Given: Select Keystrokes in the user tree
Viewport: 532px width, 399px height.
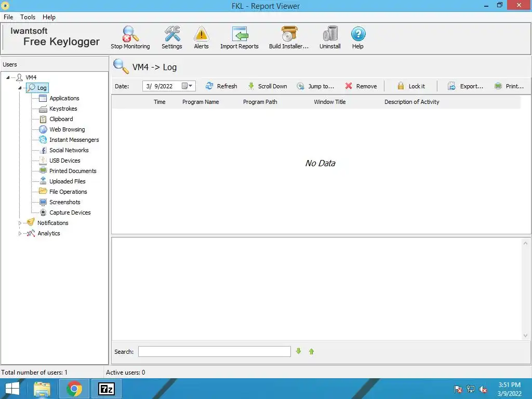Looking at the screenshot, I should click(x=63, y=109).
